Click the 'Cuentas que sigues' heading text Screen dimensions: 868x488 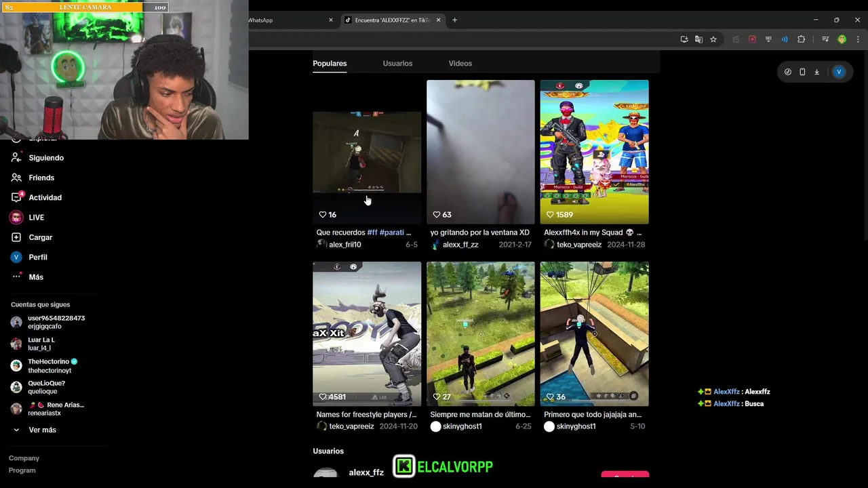pos(40,304)
